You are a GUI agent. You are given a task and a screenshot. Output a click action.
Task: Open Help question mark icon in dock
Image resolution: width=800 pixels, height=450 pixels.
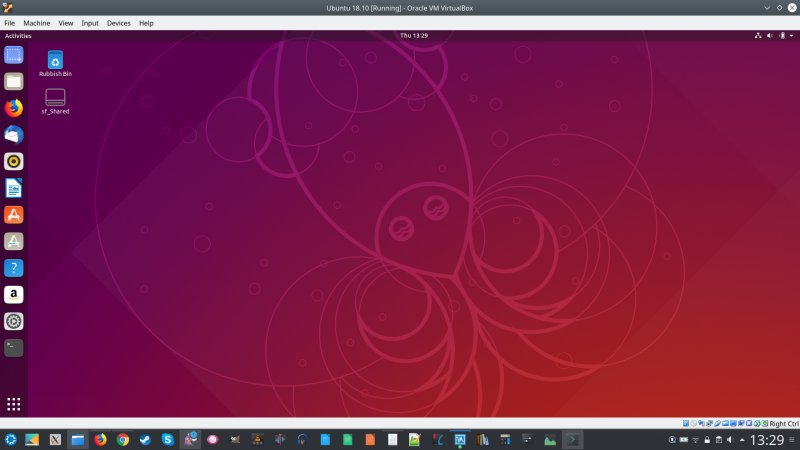[14, 268]
